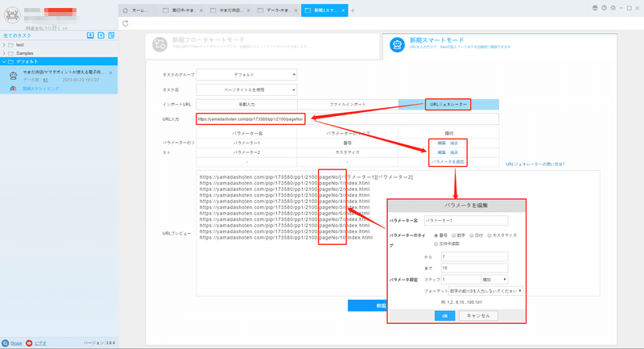The height and width of the screenshot is (349, 644).
Task: Click the パラメーター名 input field
Action: click(466, 221)
